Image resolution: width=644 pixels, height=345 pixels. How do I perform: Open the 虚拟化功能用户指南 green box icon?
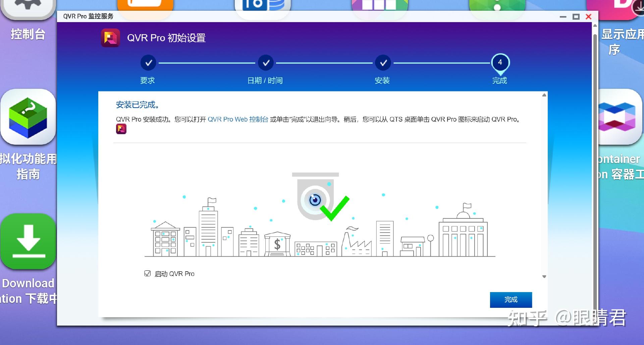click(x=28, y=117)
